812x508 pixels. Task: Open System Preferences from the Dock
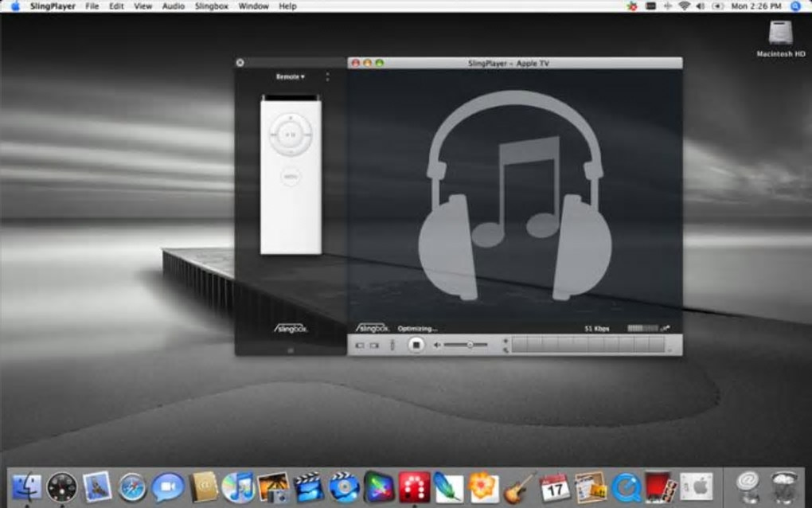click(696, 487)
